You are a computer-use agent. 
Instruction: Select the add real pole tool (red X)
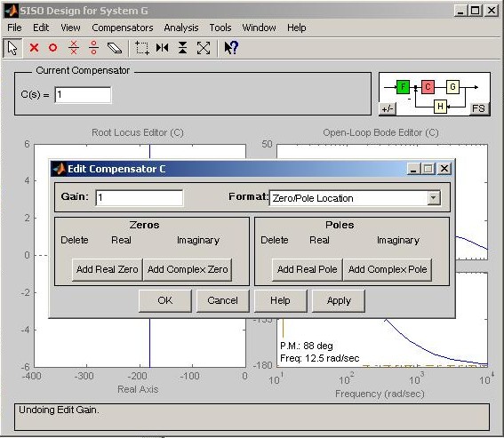[34, 48]
